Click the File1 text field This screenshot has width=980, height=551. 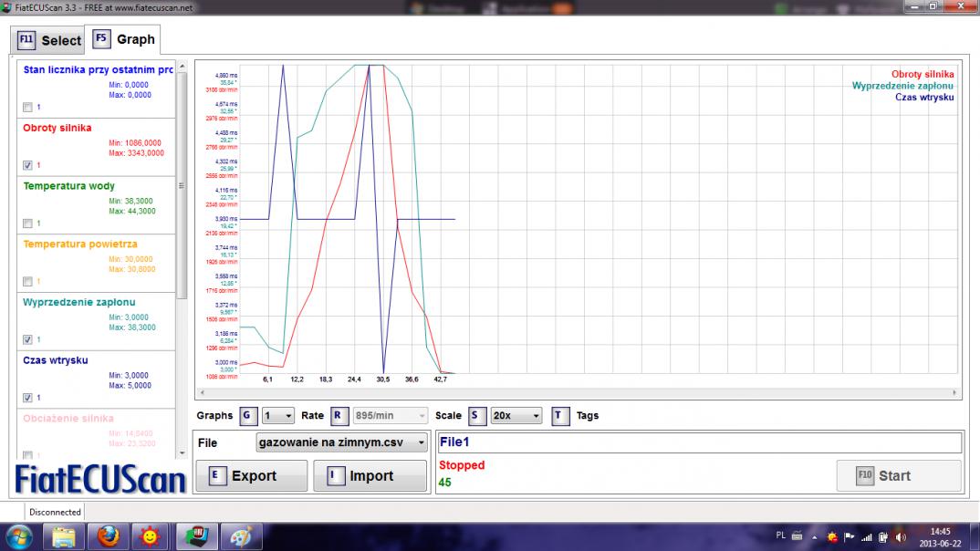click(699, 442)
